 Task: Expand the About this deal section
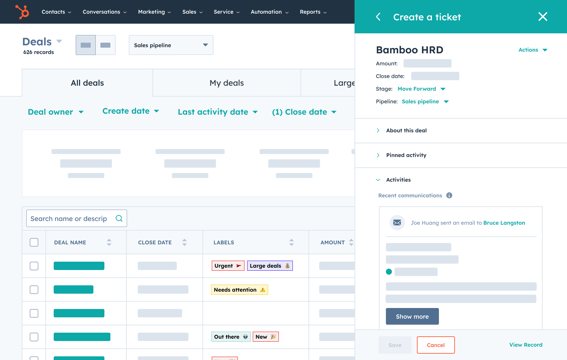401,130
